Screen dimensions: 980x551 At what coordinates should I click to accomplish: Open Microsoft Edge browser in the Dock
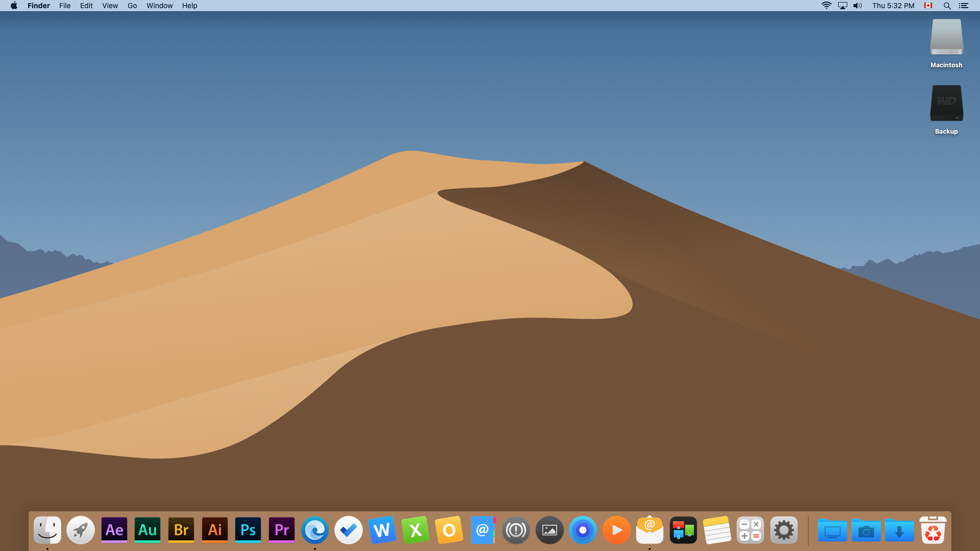315,530
